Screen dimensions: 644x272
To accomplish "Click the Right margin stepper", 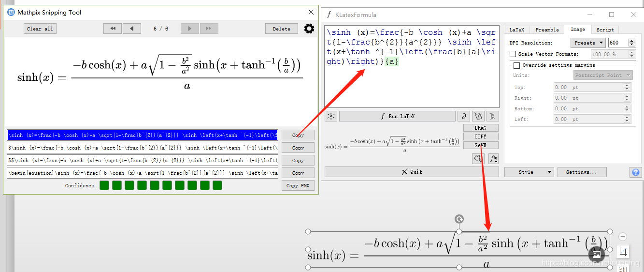I will pos(627,98).
